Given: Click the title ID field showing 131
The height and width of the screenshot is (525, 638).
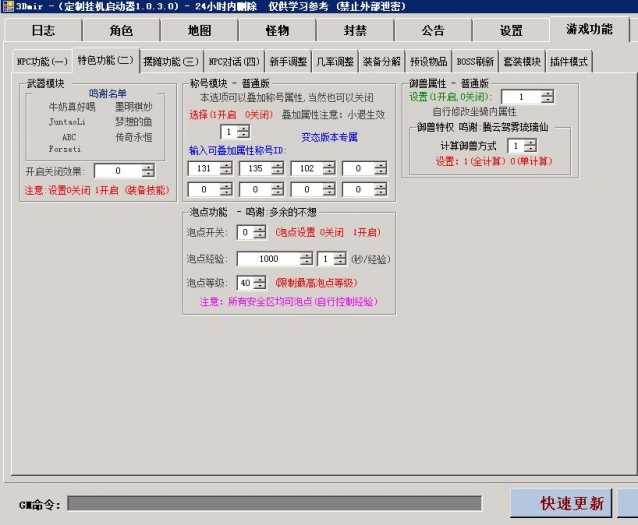Looking at the screenshot, I should 203,168.
